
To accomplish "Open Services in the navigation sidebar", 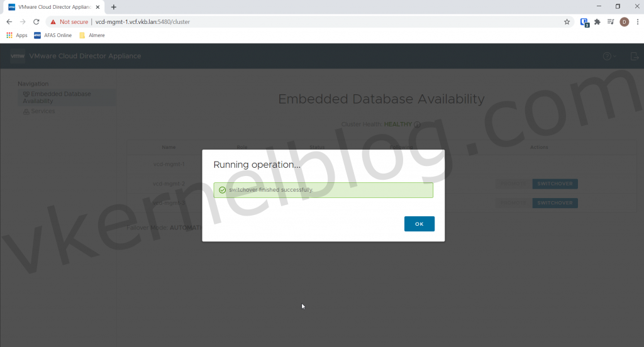I will (39, 111).
